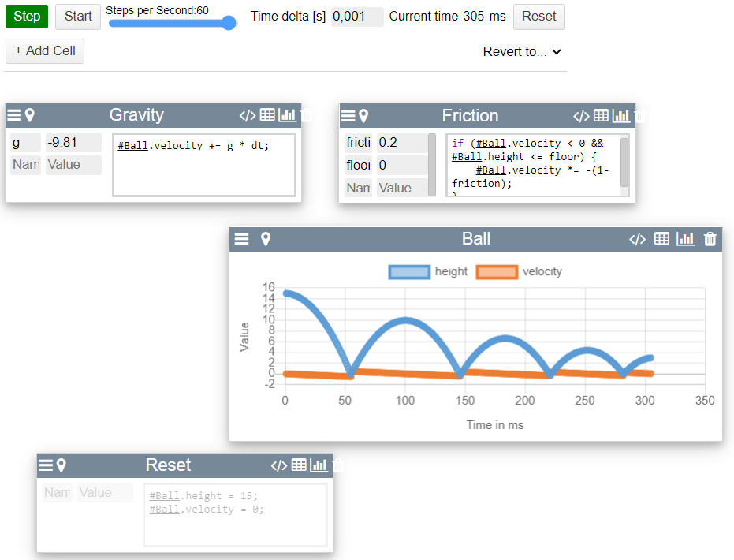Expand the Revert to... dropdown
This screenshot has height=560, width=734.
(522, 51)
